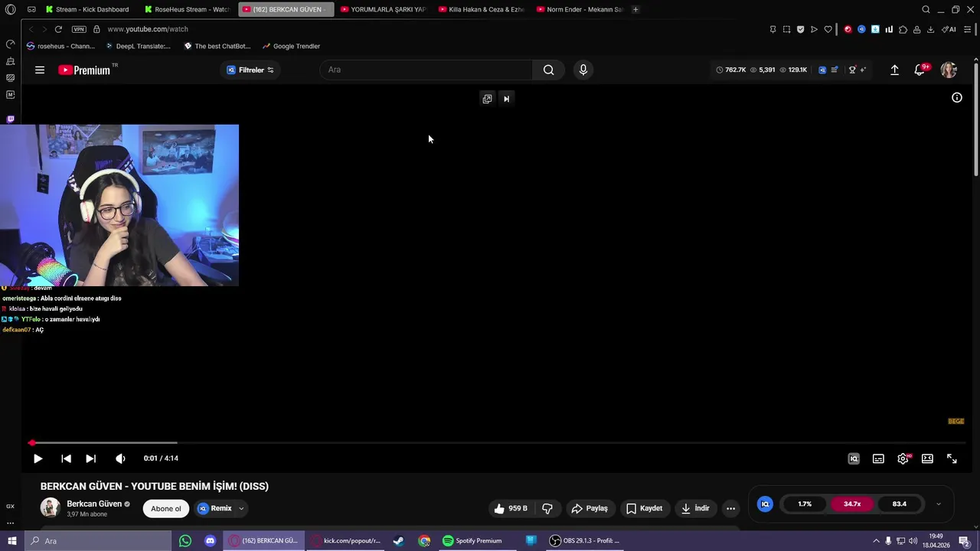Go to YouTube Premium home logo
Screen dimensions: 980x551
[x=86, y=70]
